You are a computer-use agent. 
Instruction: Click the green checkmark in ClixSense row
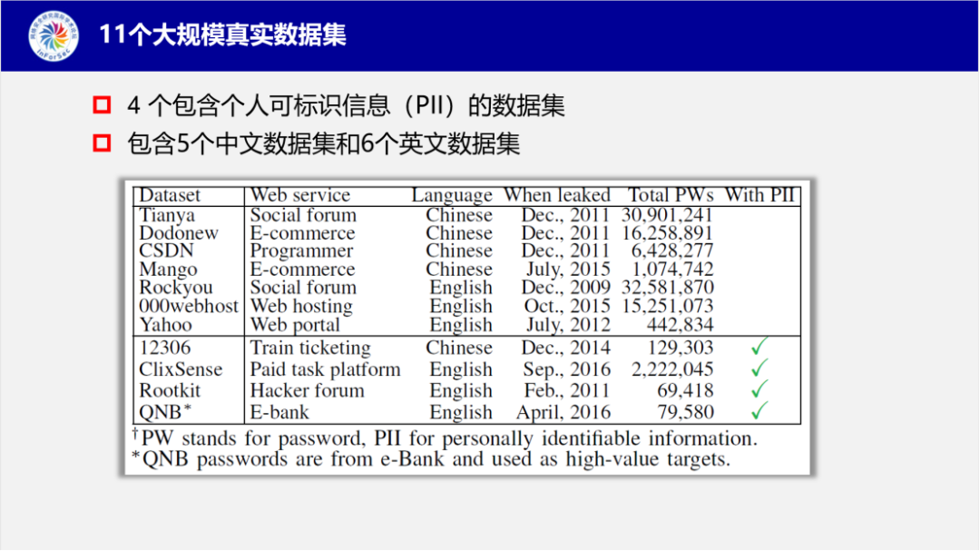[x=759, y=368]
